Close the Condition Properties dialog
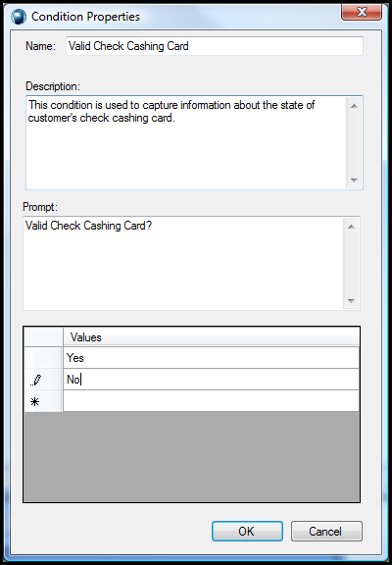392x565 pixels. point(361,13)
